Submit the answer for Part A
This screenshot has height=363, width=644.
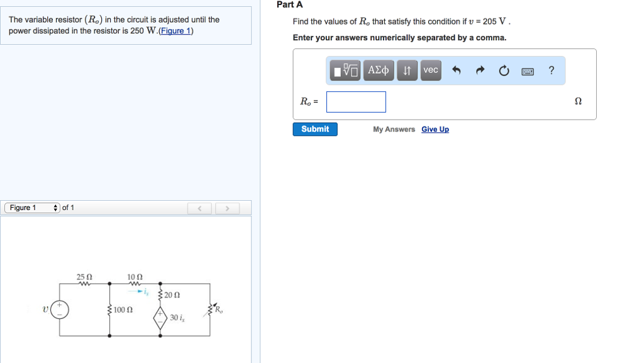[x=314, y=129]
